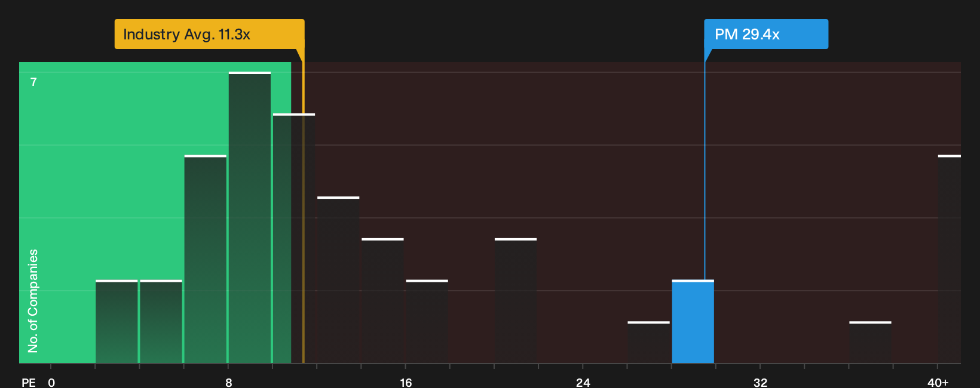980x388 pixels.
Task: Click the x-axis label 32
Action: coord(760,382)
